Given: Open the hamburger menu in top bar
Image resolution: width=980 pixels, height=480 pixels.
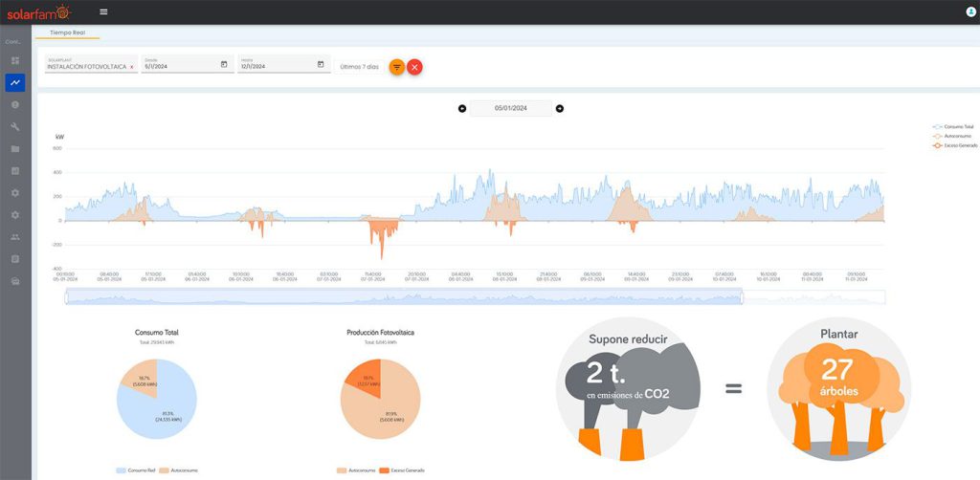Looking at the screenshot, I should [x=103, y=11].
